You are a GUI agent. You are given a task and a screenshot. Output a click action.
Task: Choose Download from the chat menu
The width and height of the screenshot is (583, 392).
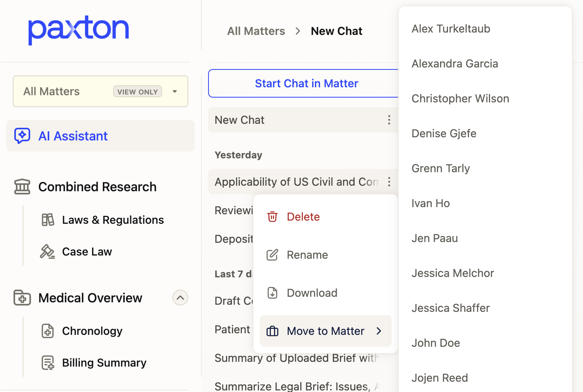click(312, 293)
